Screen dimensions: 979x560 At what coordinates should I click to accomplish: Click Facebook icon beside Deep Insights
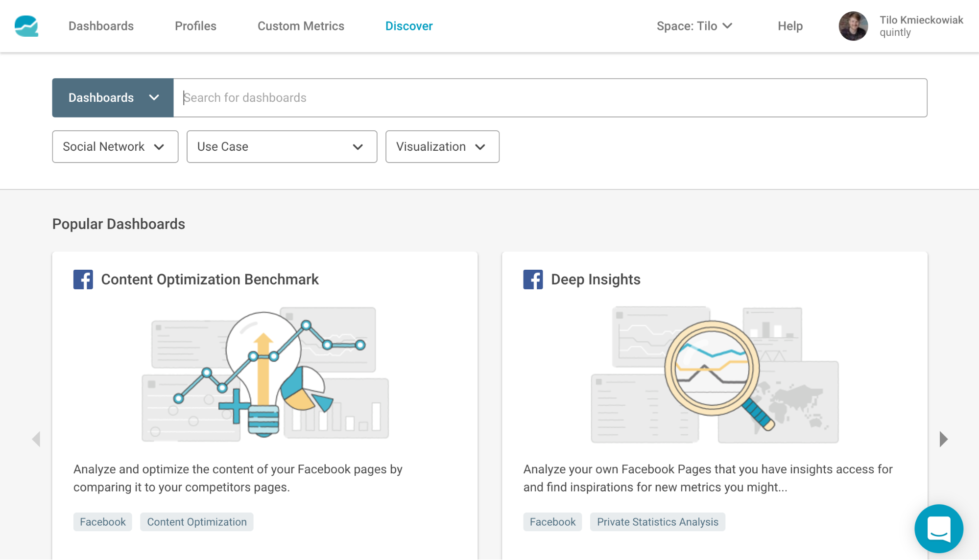pos(533,280)
